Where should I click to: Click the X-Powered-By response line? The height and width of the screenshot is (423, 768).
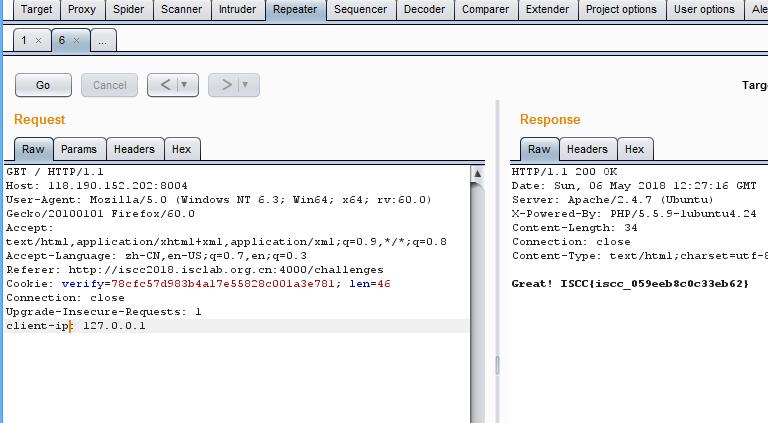pos(634,214)
